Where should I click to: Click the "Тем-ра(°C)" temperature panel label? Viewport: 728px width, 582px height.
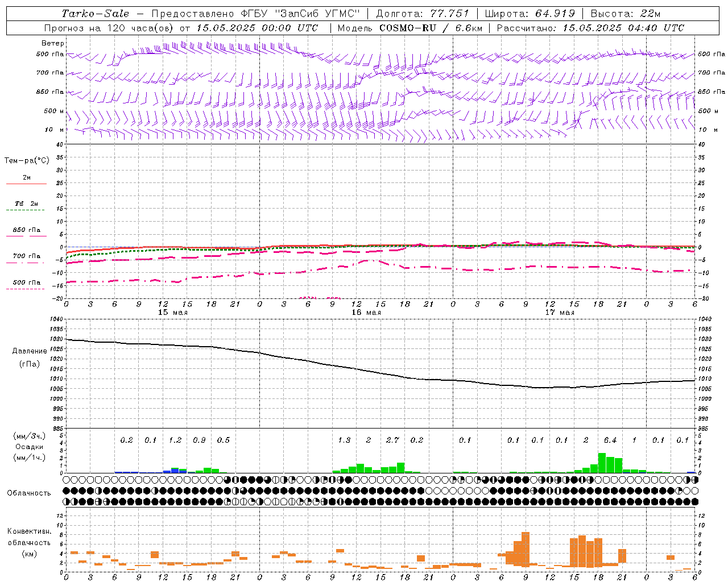tap(27, 161)
